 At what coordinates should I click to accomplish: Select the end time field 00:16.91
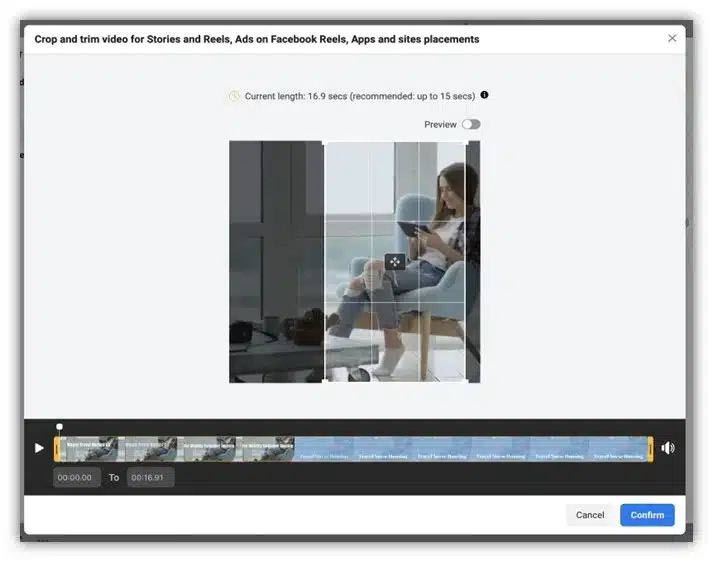pos(150,477)
